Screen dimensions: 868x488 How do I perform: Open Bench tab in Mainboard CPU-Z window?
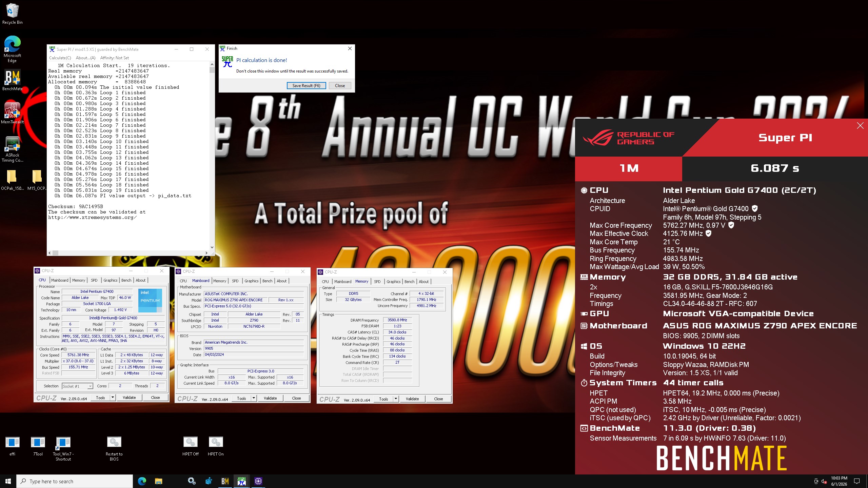(267, 281)
